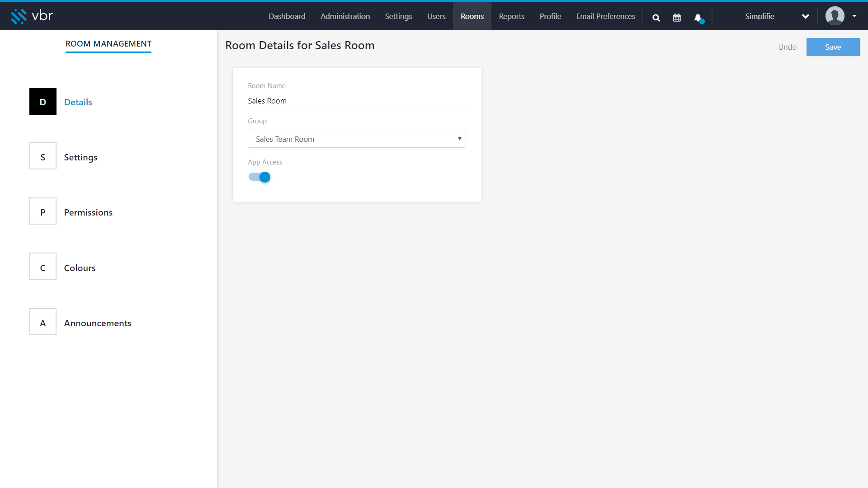
Task: Focus the Room Name input field
Action: (357, 101)
